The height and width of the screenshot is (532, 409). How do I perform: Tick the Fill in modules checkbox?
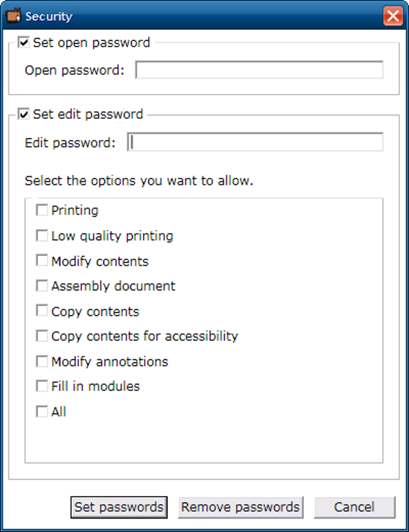tap(42, 386)
